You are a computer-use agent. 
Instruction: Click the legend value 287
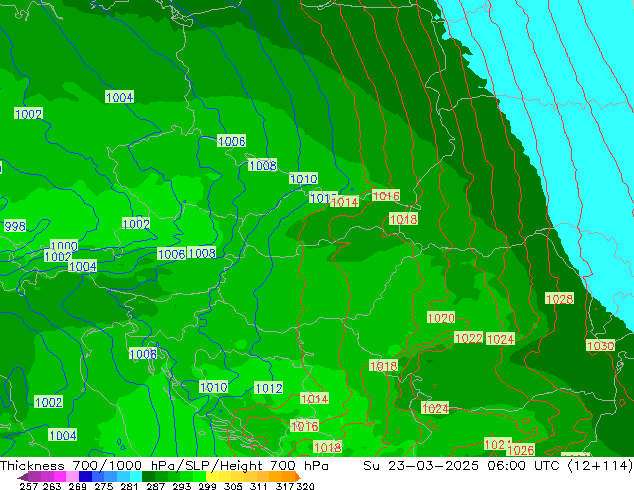pos(155,486)
